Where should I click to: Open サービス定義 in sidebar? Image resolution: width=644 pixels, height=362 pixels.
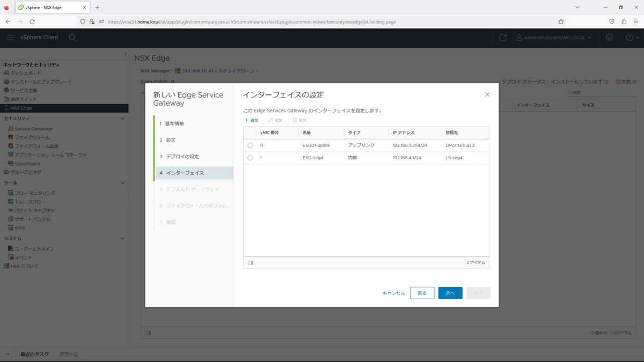point(24,91)
